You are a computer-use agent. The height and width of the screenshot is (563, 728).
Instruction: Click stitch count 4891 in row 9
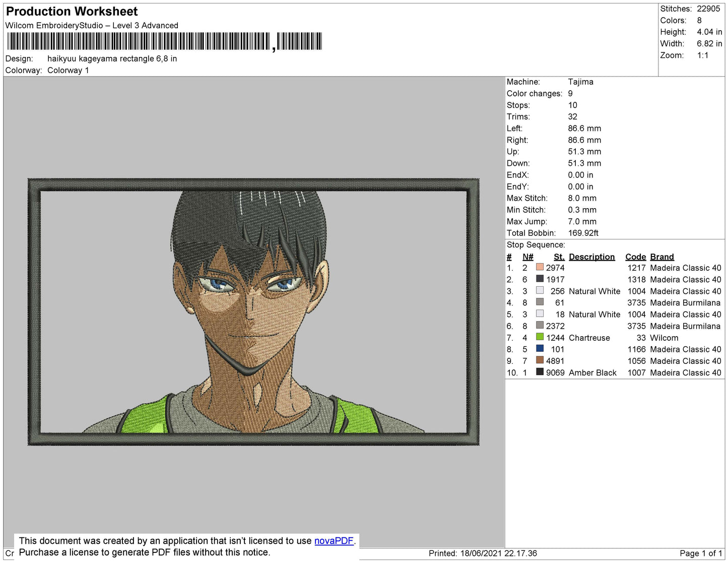pos(555,361)
